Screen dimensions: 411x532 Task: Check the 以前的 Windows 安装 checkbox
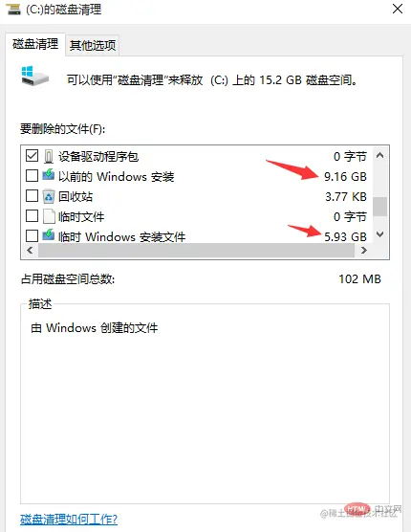(32, 175)
